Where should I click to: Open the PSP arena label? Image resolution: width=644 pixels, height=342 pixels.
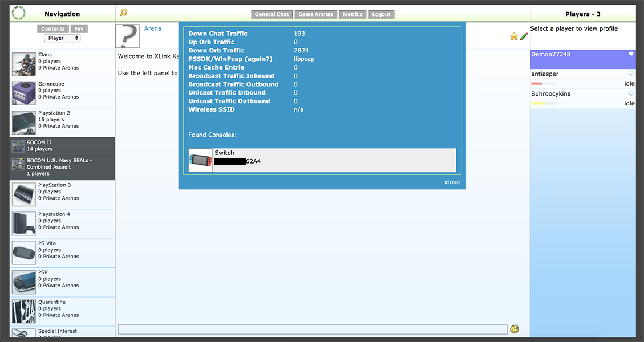(x=43, y=272)
